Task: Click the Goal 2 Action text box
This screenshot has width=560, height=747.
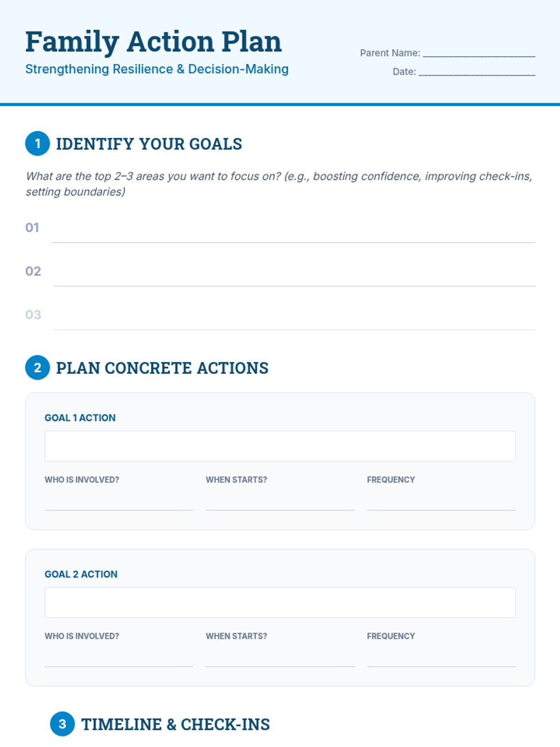Action: (280, 602)
